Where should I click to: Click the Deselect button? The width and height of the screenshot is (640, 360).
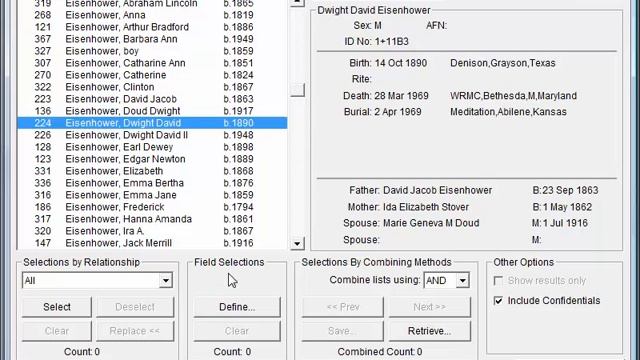point(135,307)
